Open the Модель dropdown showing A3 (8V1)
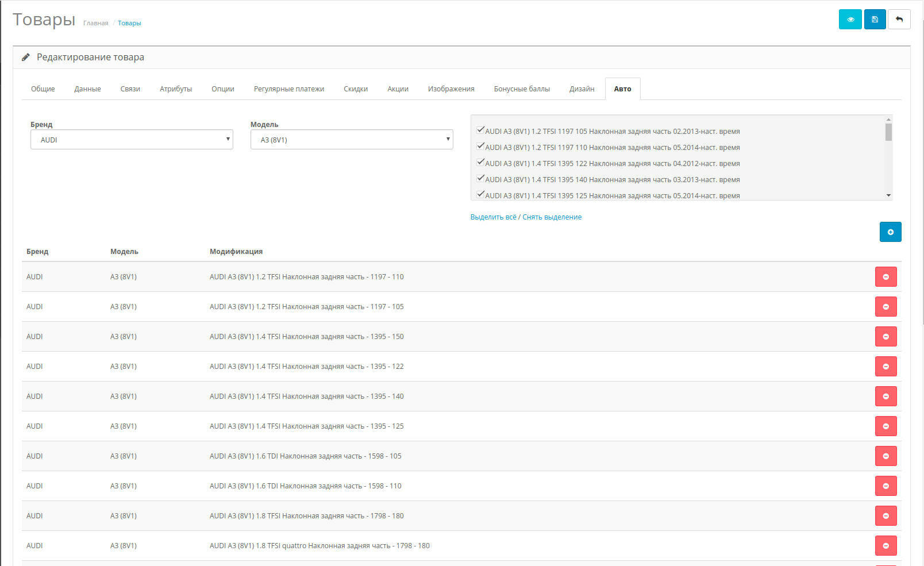 [x=352, y=140]
